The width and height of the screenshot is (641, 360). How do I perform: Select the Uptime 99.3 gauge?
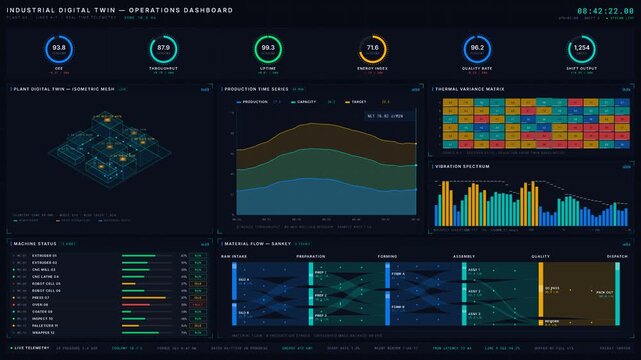(x=268, y=49)
